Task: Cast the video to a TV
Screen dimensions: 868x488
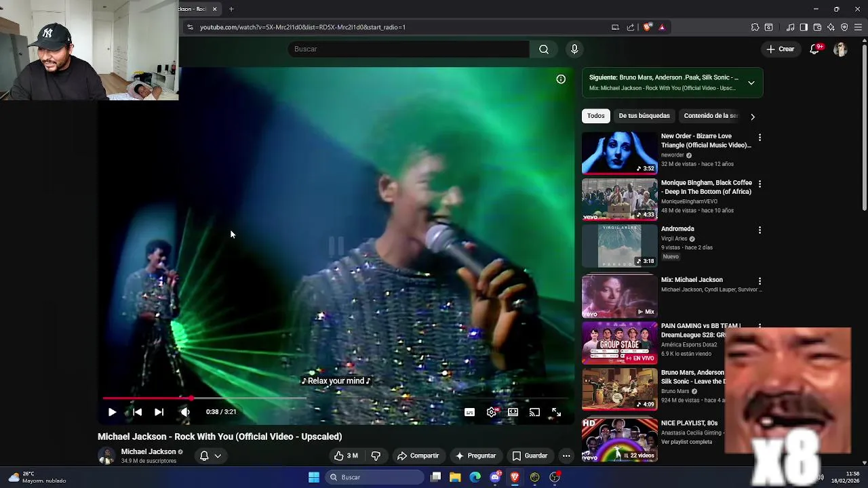Action: click(534, 412)
